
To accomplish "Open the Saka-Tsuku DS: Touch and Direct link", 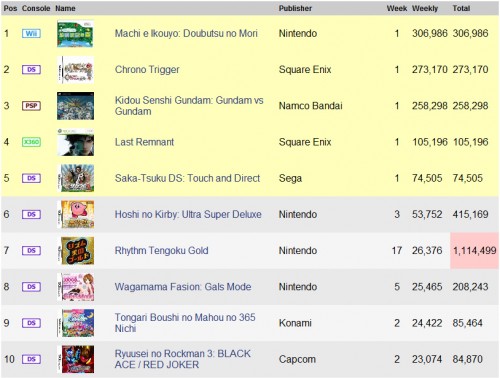I will pos(187,178).
